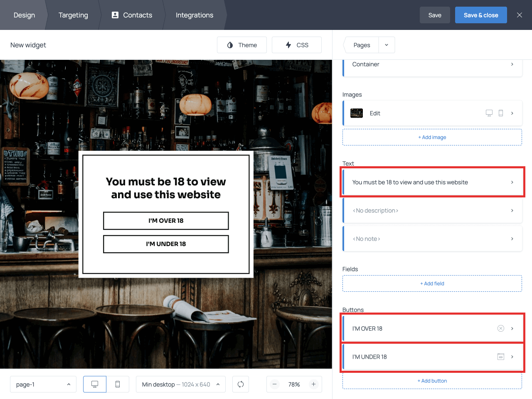Switch preview to mobile view

tap(118, 384)
